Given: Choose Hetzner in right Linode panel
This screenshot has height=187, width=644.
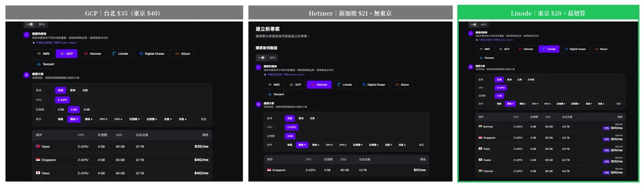Looking at the screenshot, I should (526, 49).
